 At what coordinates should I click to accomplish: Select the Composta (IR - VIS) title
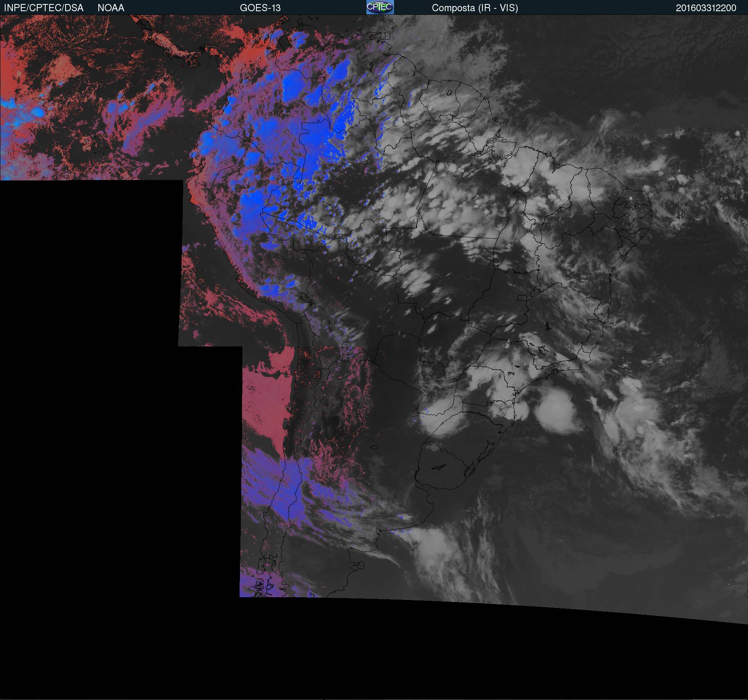tap(475, 8)
